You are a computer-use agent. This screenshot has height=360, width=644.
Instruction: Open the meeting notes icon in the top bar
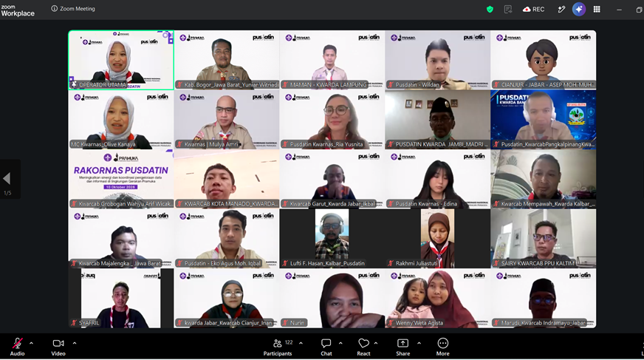click(508, 9)
